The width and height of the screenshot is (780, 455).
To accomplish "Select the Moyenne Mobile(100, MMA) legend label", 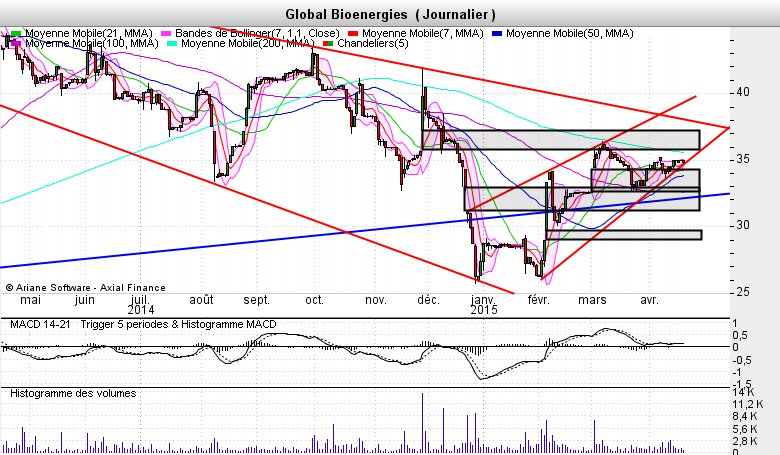I will coord(92,44).
